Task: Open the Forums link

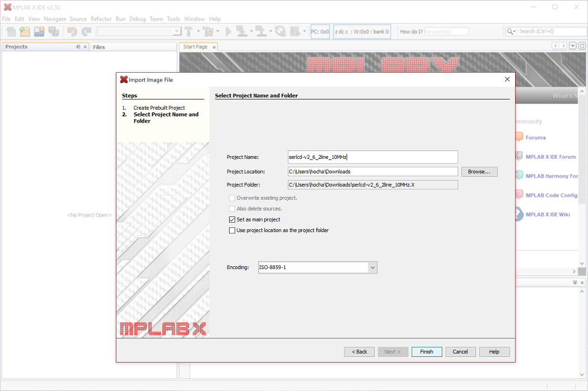Action: point(535,138)
